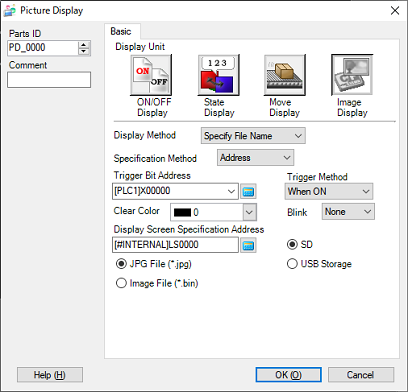Screen dimensions: 408x392
Task: Open the Trigger Method dropdown
Action: 329,191
